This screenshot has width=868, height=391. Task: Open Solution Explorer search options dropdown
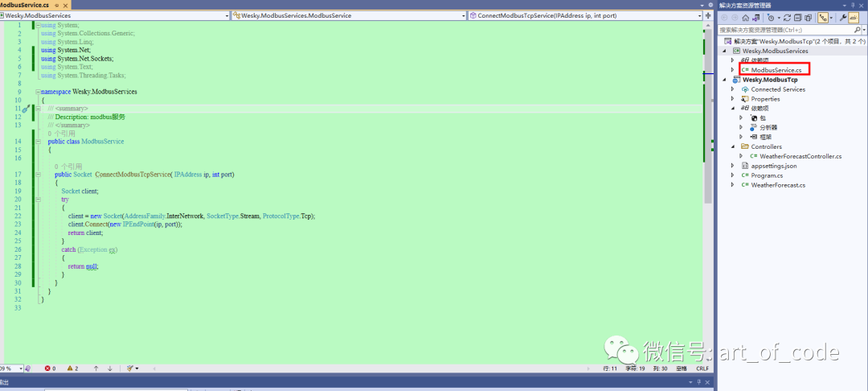(864, 30)
